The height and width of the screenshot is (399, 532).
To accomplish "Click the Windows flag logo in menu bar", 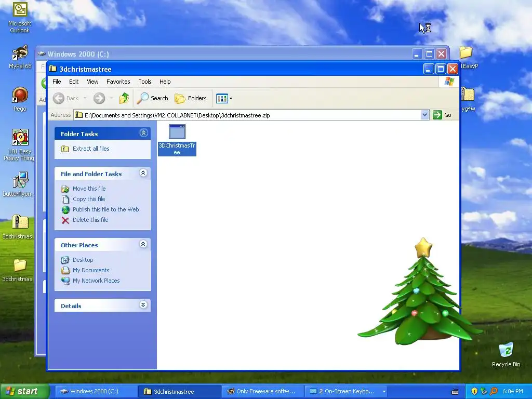I will point(449,82).
